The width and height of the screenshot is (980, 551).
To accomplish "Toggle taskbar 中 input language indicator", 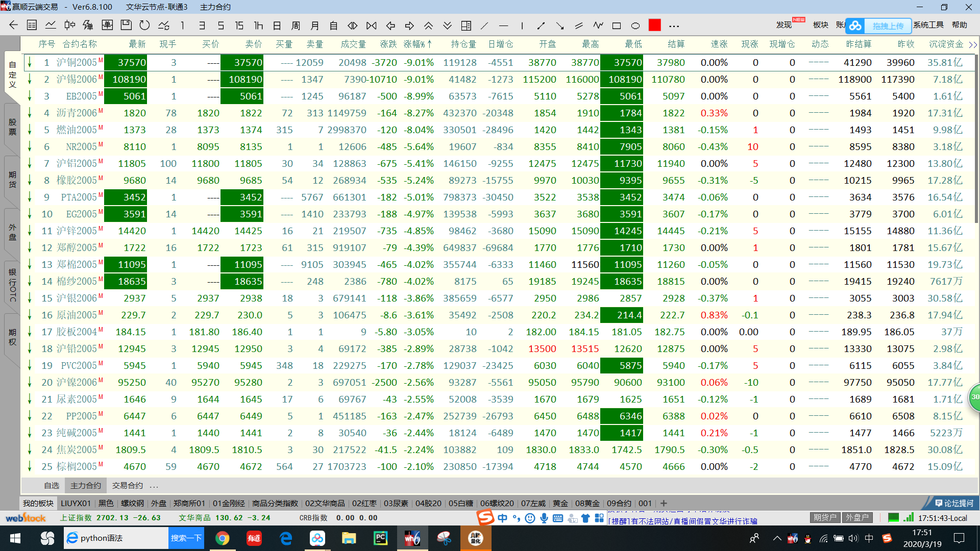I will 869,538.
